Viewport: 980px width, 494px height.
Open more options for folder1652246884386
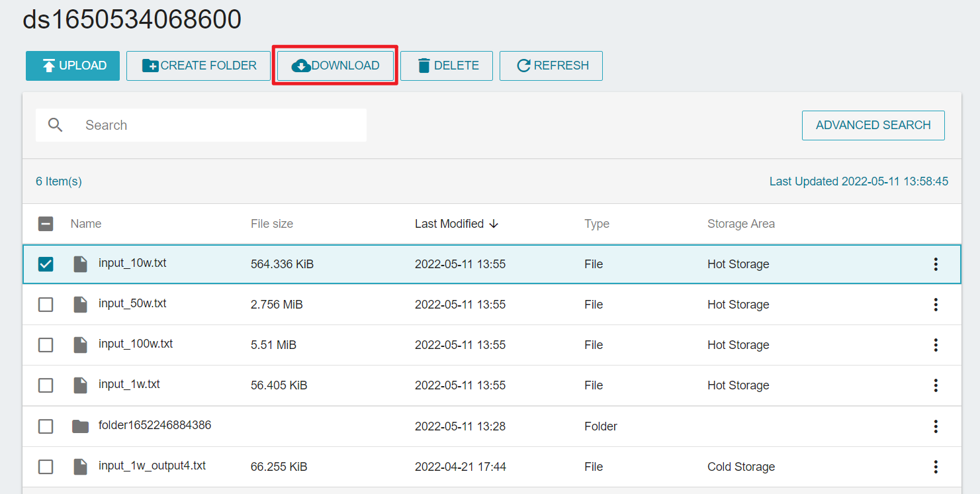pyautogui.click(x=936, y=426)
